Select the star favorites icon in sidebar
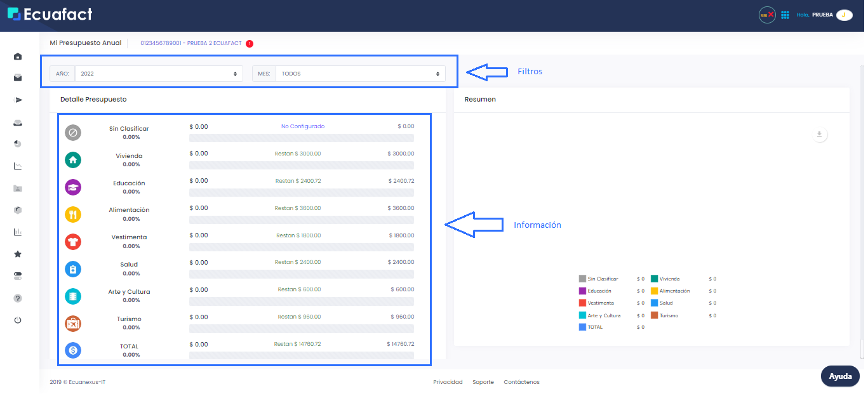This screenshot has height=396, width=868. coord(17,254)
